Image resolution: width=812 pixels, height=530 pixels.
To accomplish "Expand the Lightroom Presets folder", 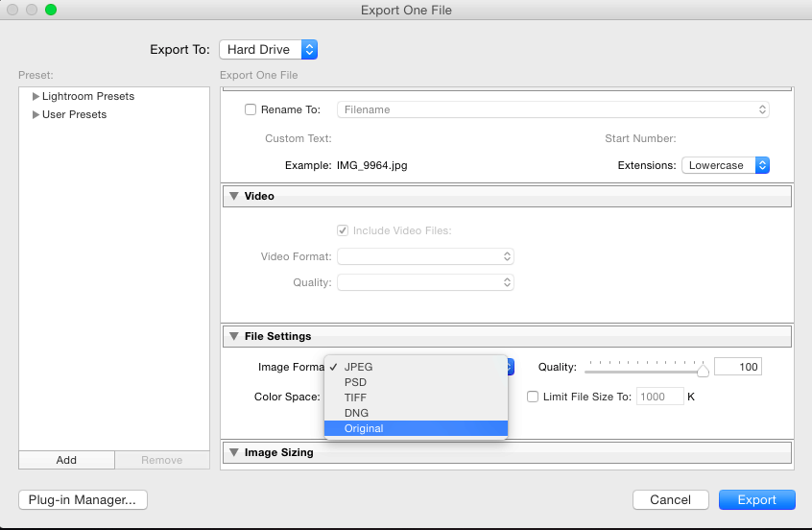I will click(x=36, y=96).
